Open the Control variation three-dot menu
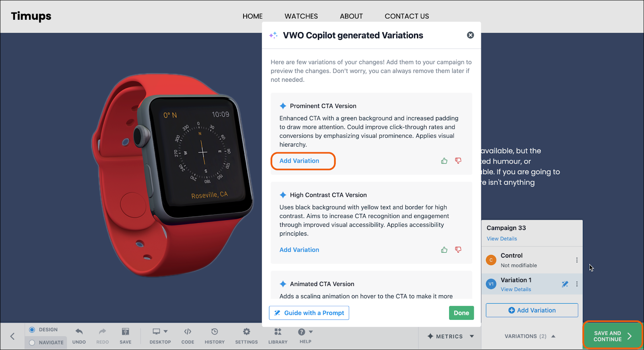The width and height of the screenshot is (644, 350). [577, 260]
